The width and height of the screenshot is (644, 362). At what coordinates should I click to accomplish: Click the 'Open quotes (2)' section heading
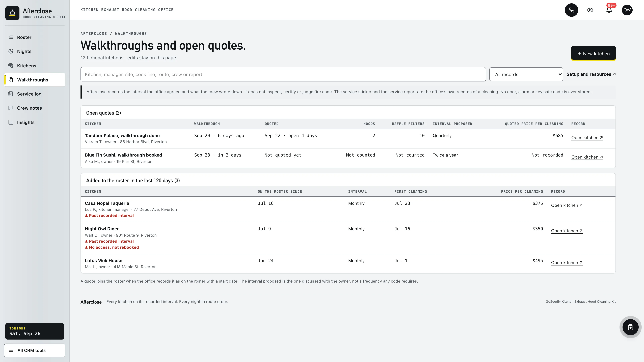(x=103, y=113)
